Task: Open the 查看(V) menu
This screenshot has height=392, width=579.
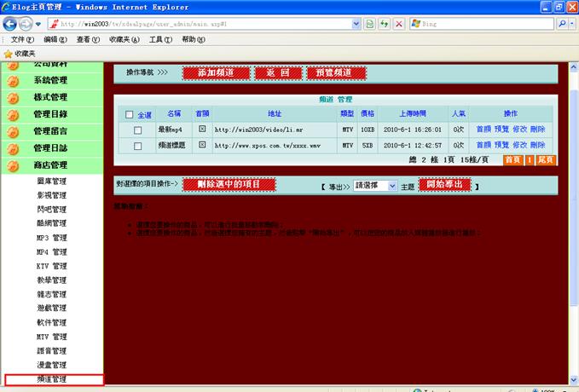Action: pos(88,40)
